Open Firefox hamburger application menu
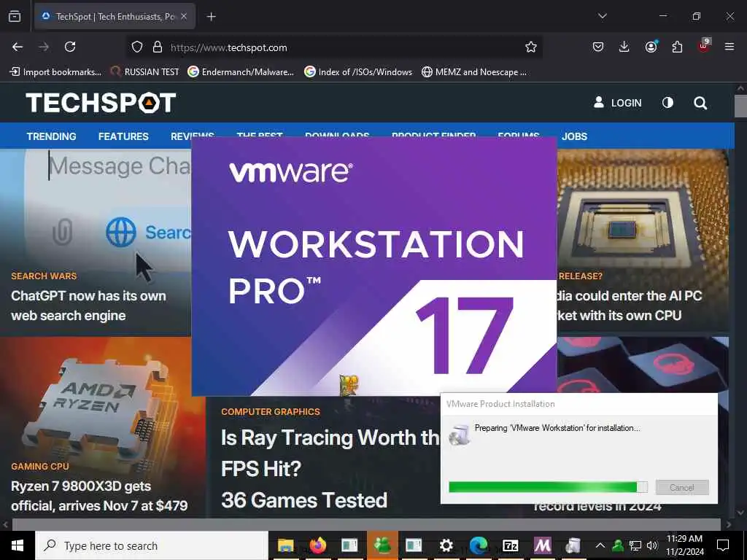747x560 pixels. (x=729, y=47)
